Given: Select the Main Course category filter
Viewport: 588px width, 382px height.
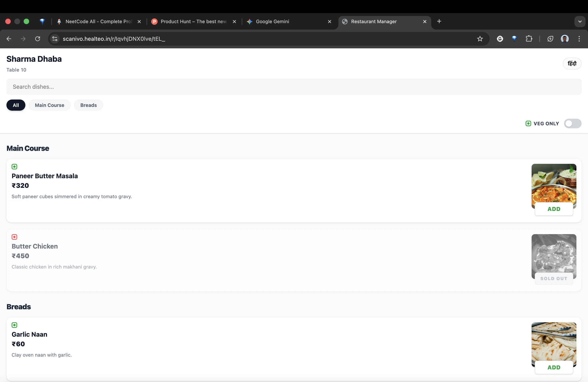Looking at the screenshot, I should pyautogui.click(x=49, y=105).
